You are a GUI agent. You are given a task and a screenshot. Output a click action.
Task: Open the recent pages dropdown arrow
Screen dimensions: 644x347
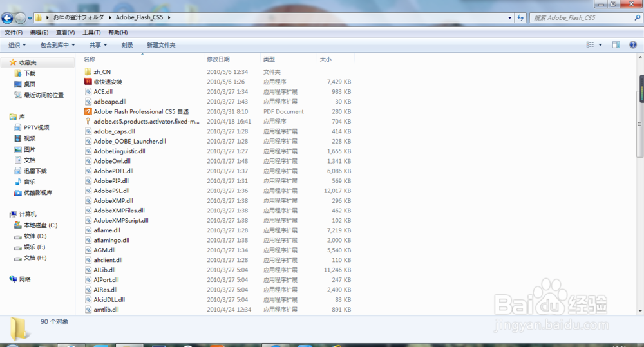point(30,18)
